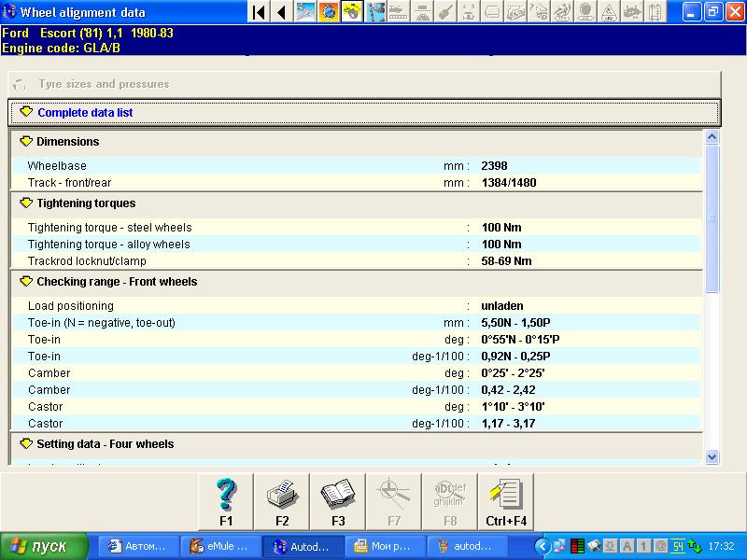The width and height of the screenshot is (747, 560).
Task: Click the green network arrows tray icon
Action: click(x=695, y=546)
